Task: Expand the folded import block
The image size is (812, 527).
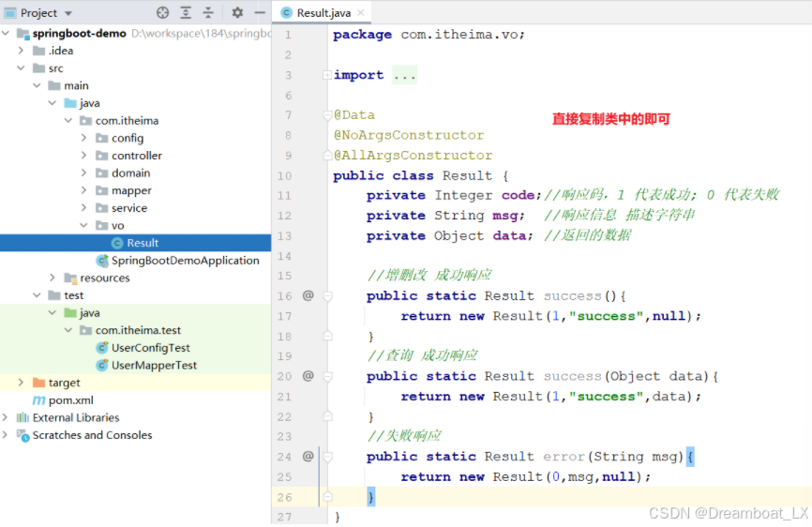Action: point(326,75)
